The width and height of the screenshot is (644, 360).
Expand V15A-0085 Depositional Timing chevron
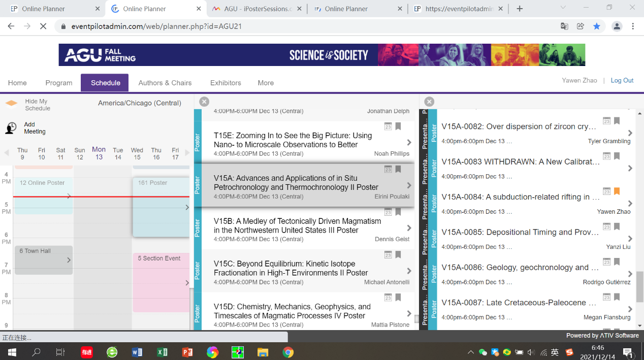click(x=630, y=239)
